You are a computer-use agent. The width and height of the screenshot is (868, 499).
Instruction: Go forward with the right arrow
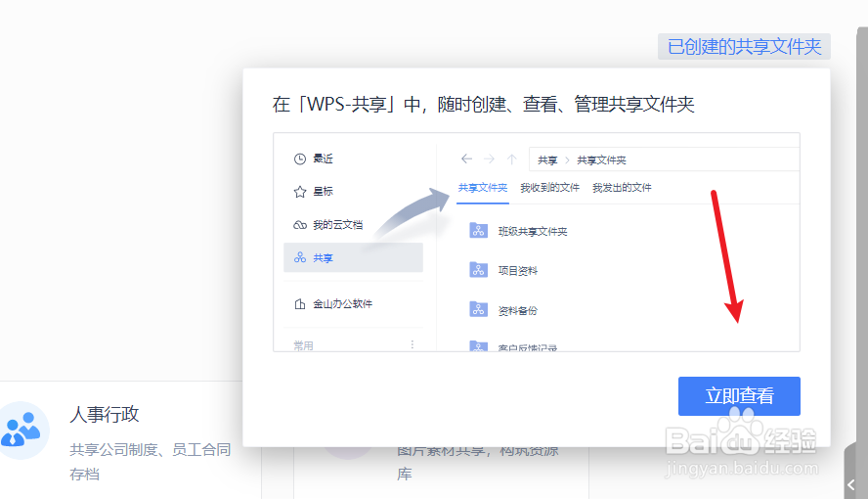pos(489,159)
